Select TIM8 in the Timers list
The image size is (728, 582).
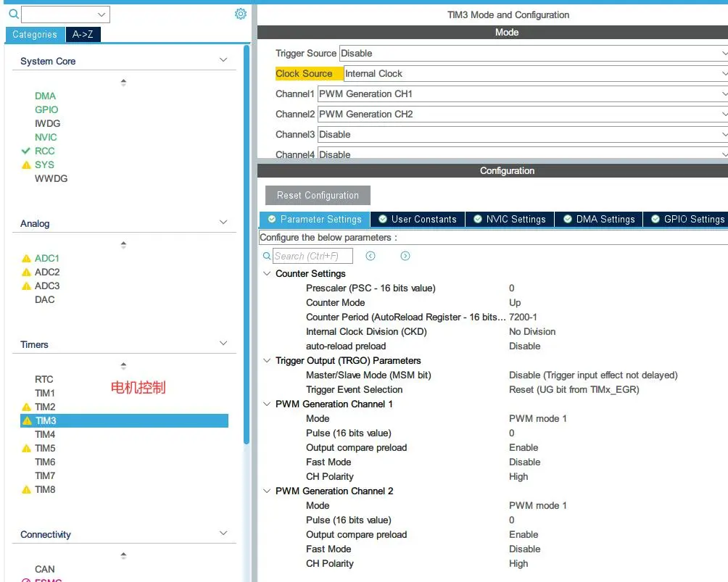pos(45,489)
